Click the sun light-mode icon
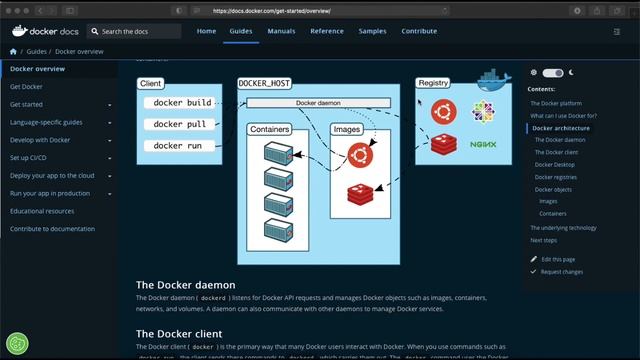Screen dimensions: 640x360 (x=533, y=72)
